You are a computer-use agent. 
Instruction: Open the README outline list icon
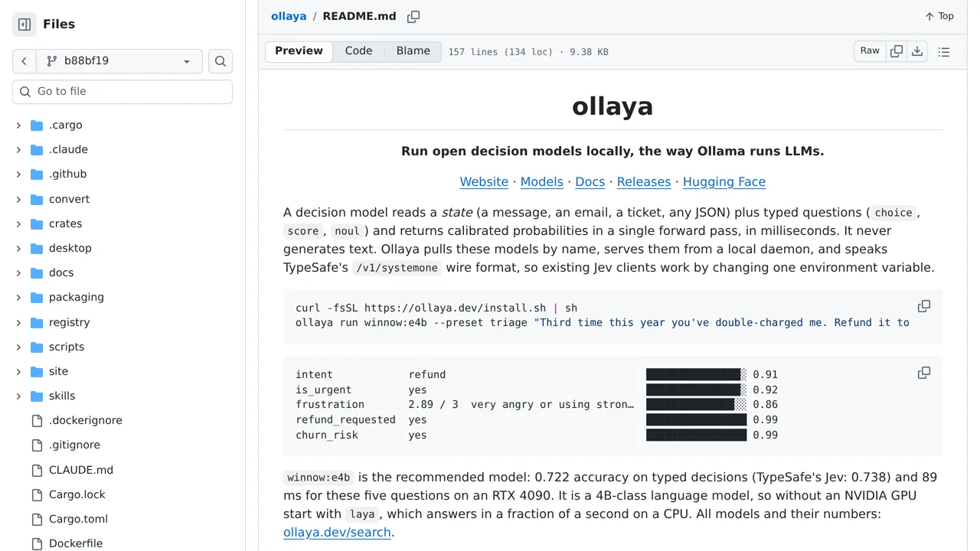tap(944, 52)
